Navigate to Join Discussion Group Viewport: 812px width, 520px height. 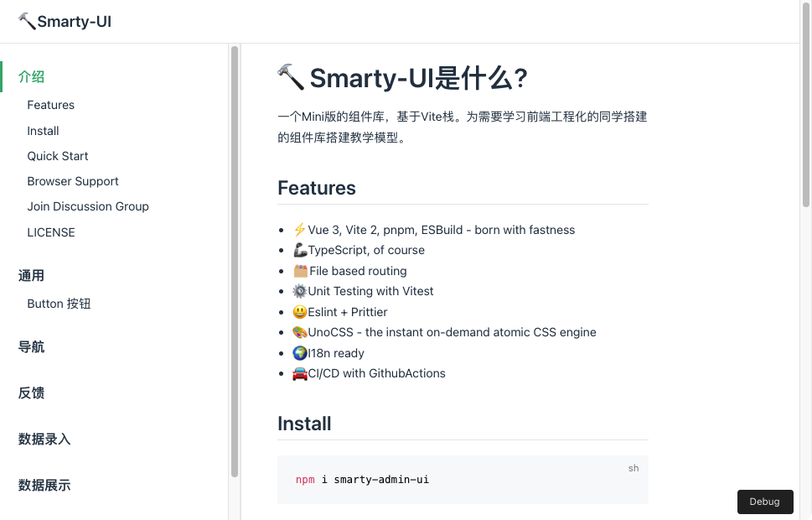88,206
